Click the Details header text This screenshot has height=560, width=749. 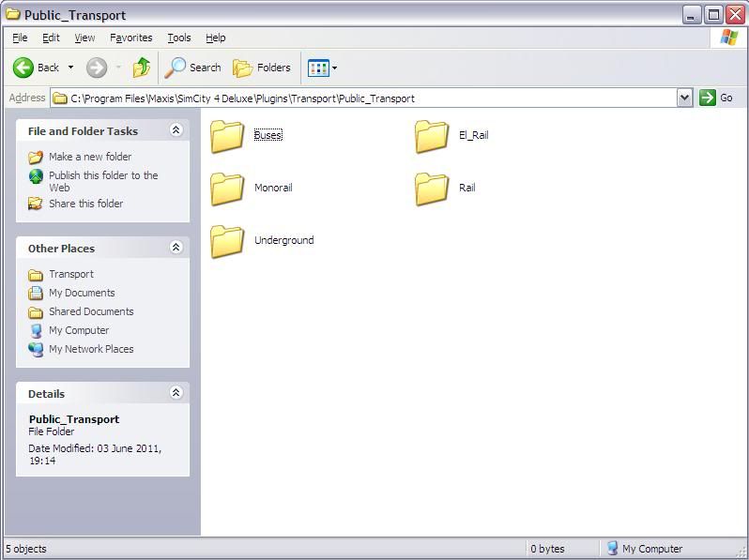tap(46, 394)
